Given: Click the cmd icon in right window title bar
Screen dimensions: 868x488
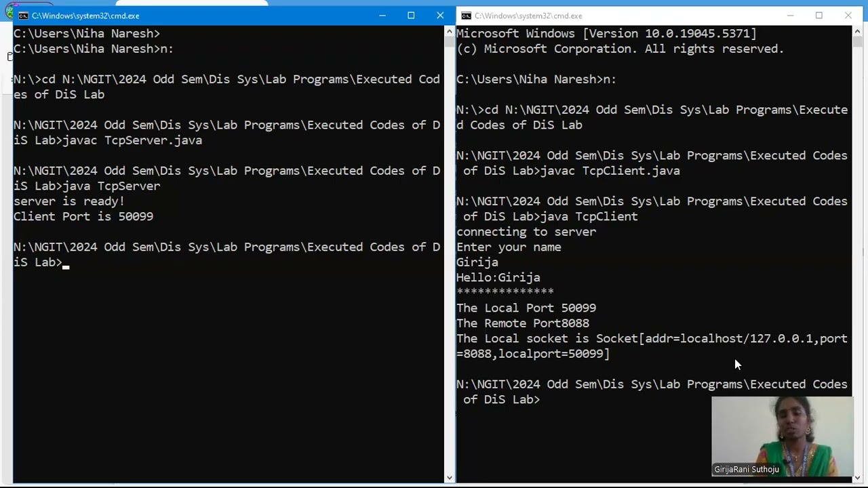Looking at the screenshot, I should click(x=466, y=16).
